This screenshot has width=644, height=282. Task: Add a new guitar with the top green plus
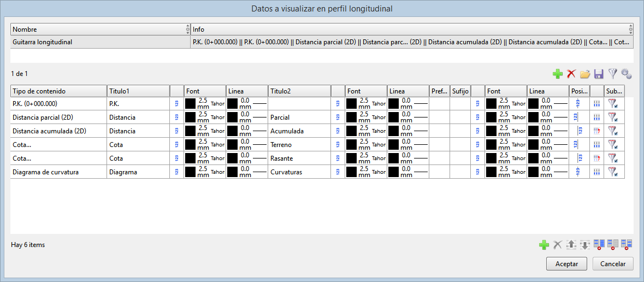click(557, 74)
